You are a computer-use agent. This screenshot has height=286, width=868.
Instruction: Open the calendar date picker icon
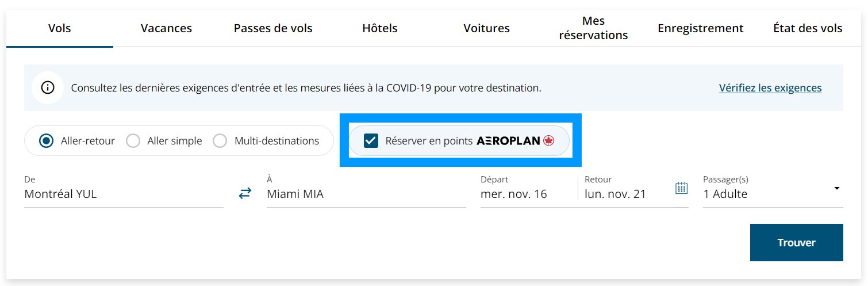pyautogui.click(x=681, y=188)
